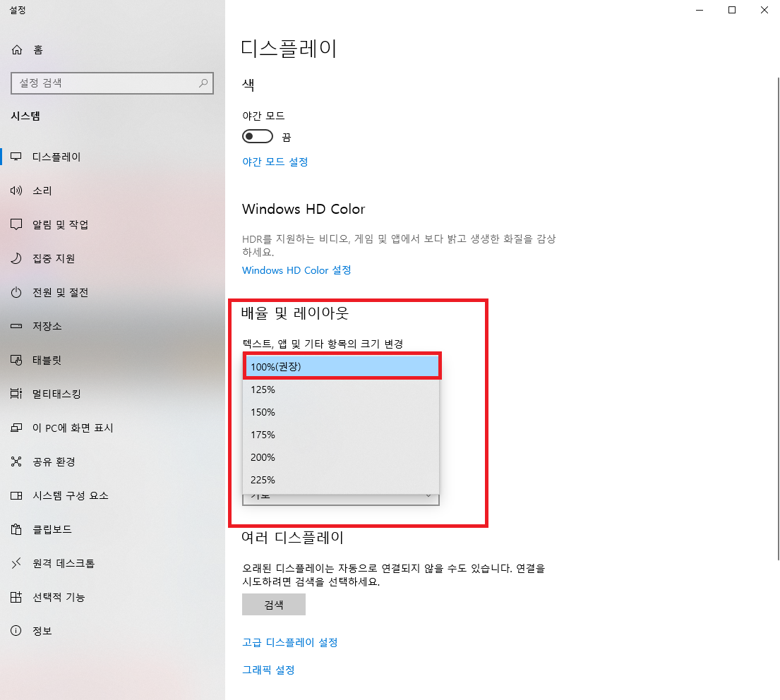Viewport: 780px width, 700px height.
Task: Go to the About section (정보)
Action: 42,631
